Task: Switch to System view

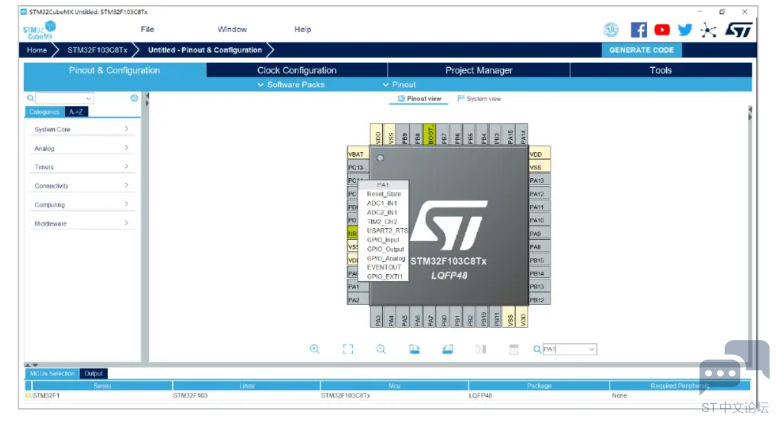Action: coord(479,99)
